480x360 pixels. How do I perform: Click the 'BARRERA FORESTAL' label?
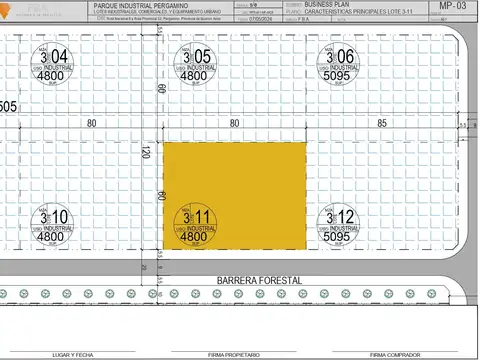[x=259, y=281]
